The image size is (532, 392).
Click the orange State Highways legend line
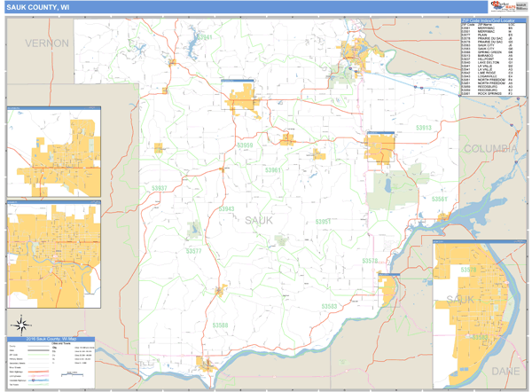(x=38, y=372)
